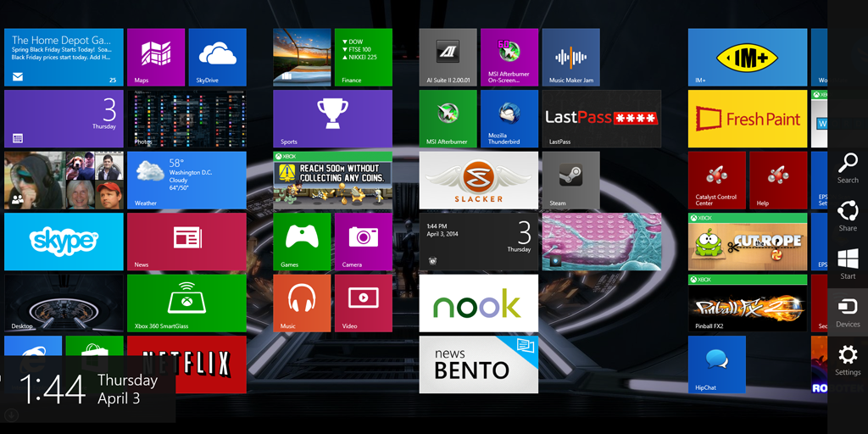The height and width of the screenshot is (434, 868).
Task: Launch the Camera tile
Action: pyautogui.click(x=363, y=242)
